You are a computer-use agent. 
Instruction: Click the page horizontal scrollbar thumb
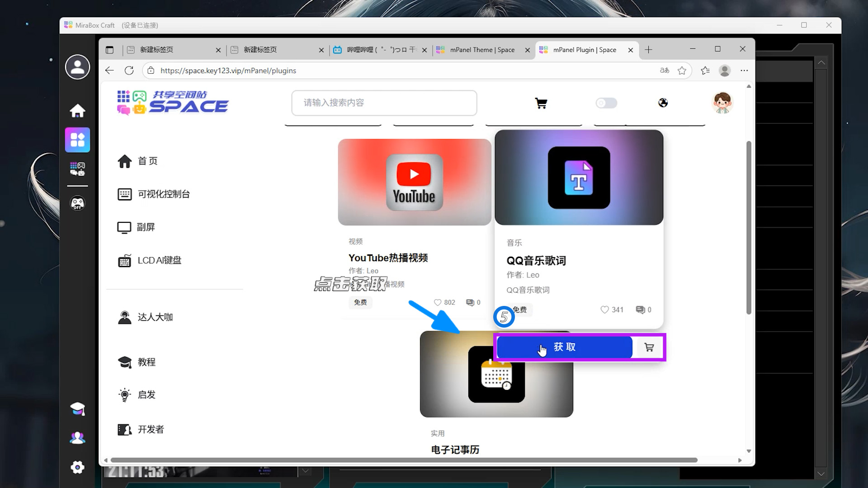coord(404,460)
